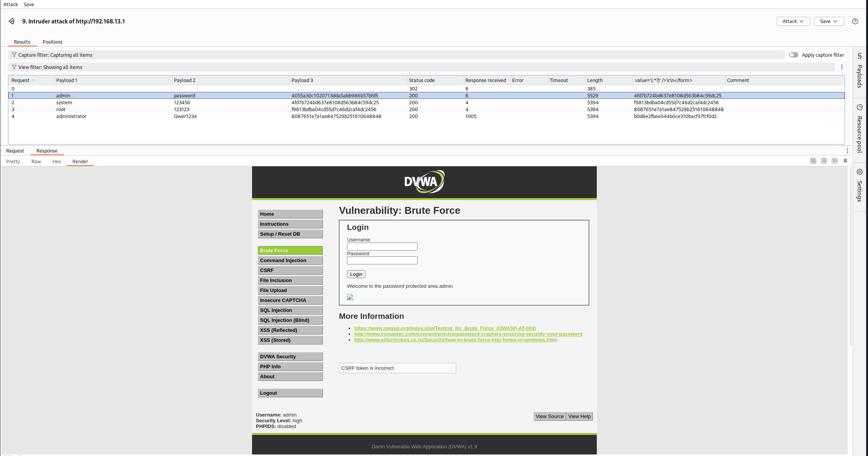The height and width of the screenshot is (456, 868).
Task: Click the capture filter funnel icon
Action: point(14,55)
